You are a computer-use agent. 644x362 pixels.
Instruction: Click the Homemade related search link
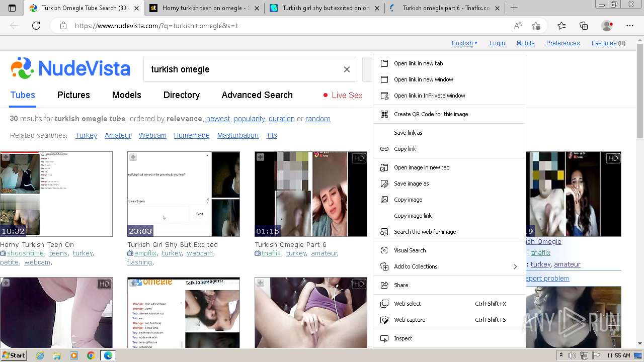point(192,135)
